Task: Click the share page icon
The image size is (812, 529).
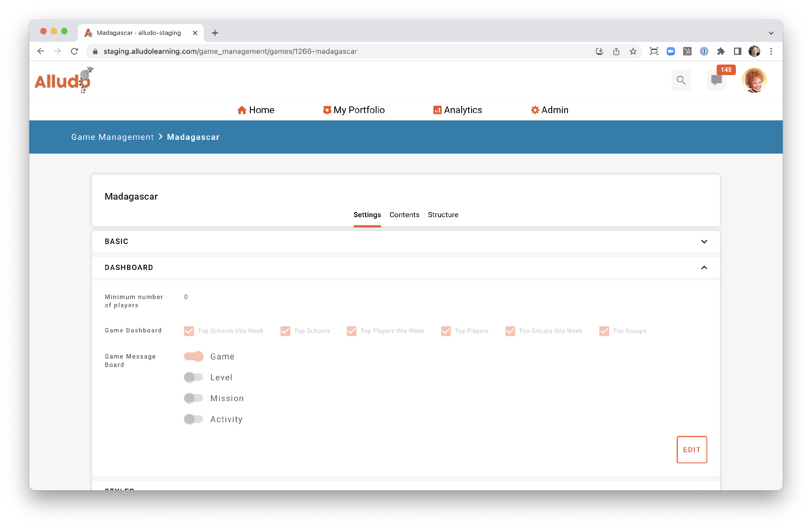Action: 616,51
